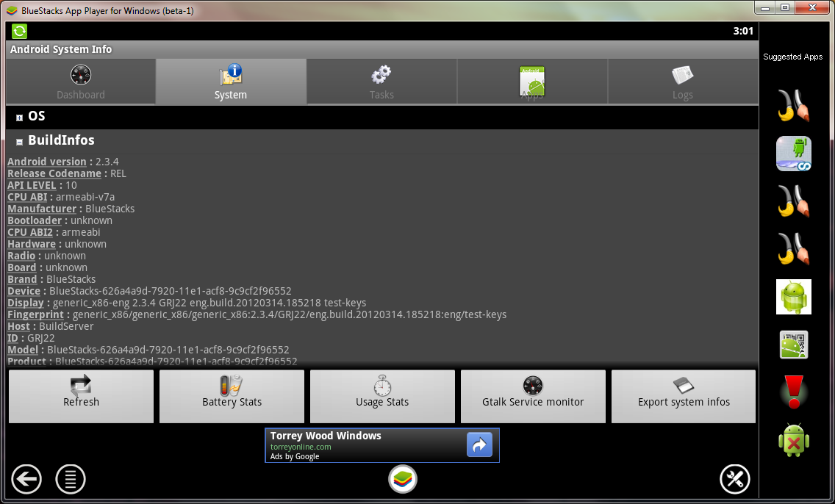The width and height of the screenshot is (835, 504).
Task: Open the wrench settings tools icon
Action: pyautogui.click(x=734, y=480)
